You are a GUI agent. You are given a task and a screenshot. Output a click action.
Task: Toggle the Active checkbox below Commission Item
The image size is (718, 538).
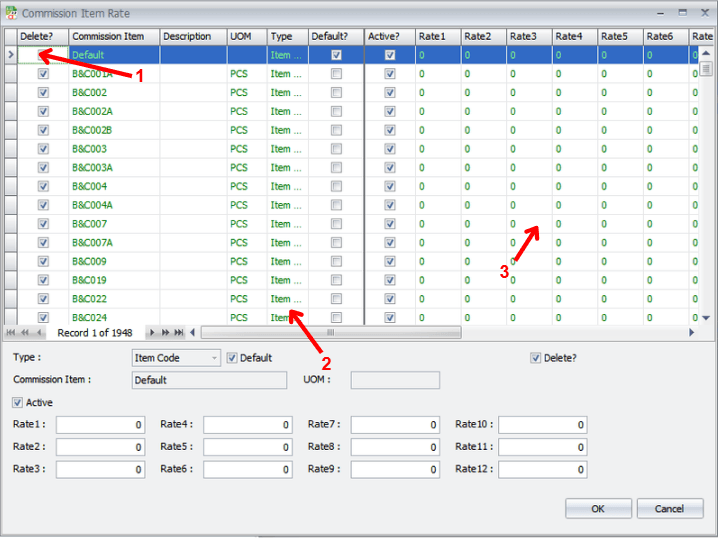[x=18, y=403]
